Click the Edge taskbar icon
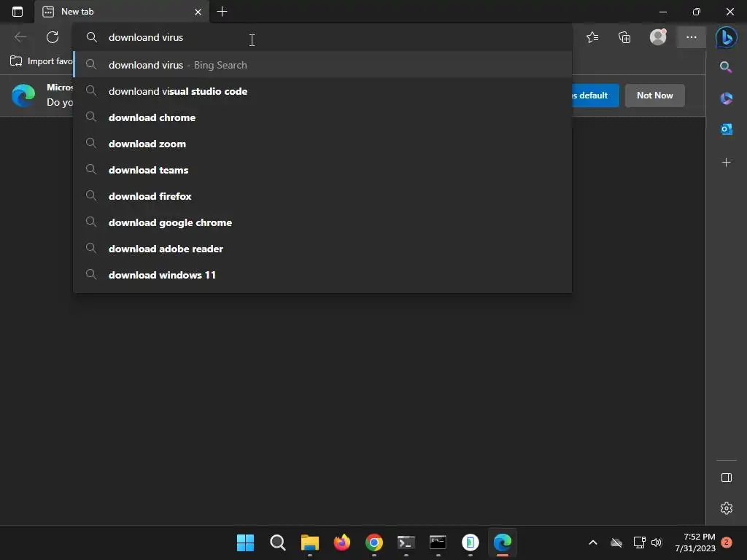Image resolution: width=747 pixels, height=560 pixels. tap(502, 542)
